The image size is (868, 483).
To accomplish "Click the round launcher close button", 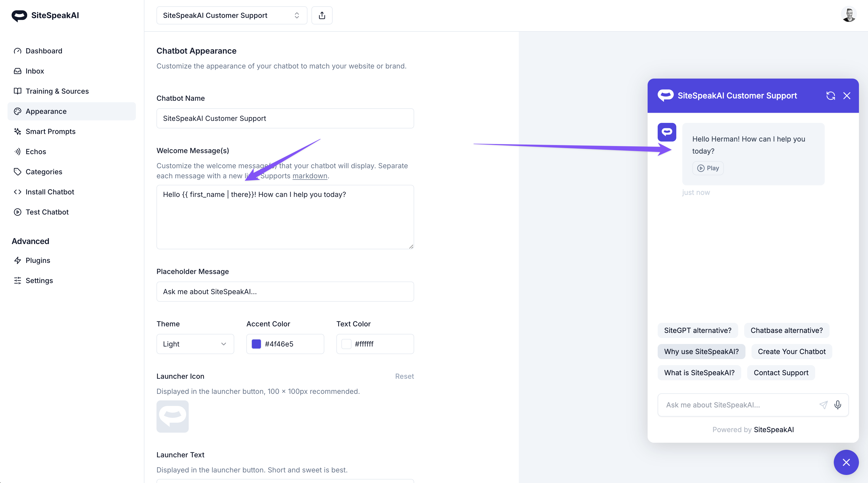I will click(846, 462).
